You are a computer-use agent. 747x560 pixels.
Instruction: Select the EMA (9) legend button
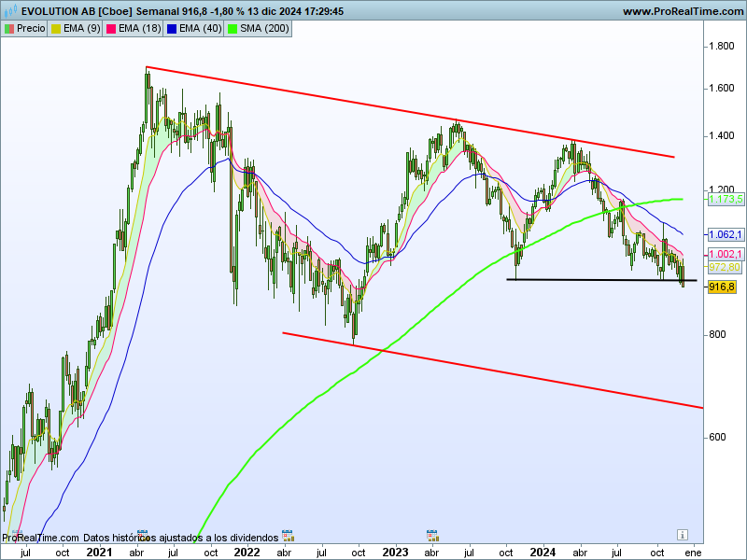click(76, 29)
